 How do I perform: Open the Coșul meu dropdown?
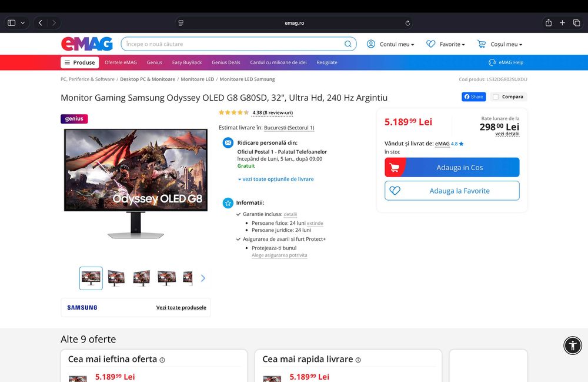click(499, 44)
